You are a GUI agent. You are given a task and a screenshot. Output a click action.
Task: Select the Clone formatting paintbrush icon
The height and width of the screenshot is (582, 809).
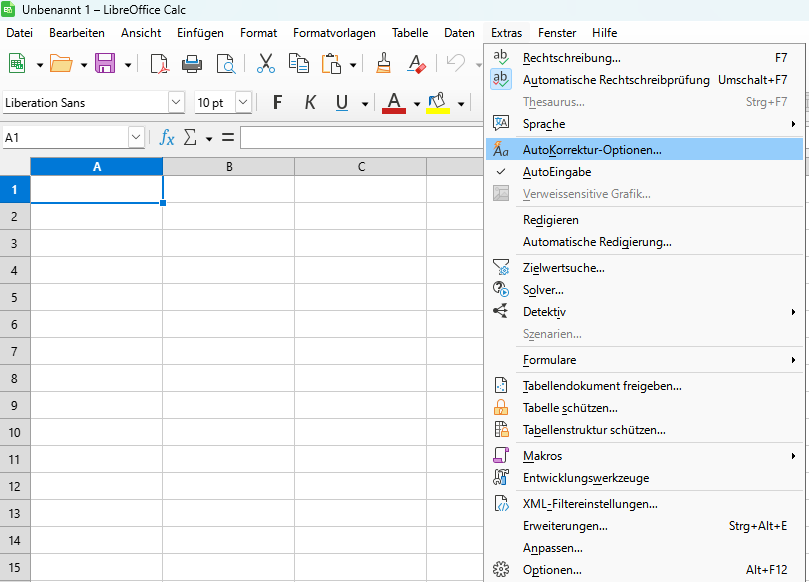pos(383,64)
